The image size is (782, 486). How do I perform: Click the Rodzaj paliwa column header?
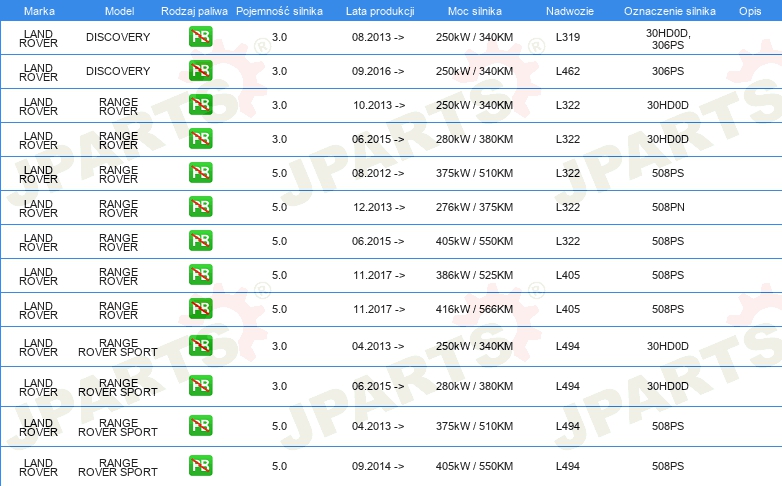tap(194, 10)
